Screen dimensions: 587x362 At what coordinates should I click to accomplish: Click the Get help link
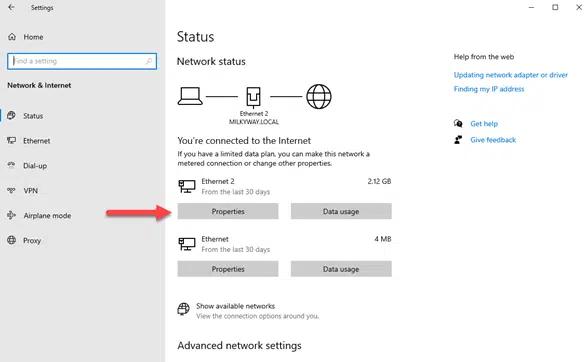pos(484,124)
